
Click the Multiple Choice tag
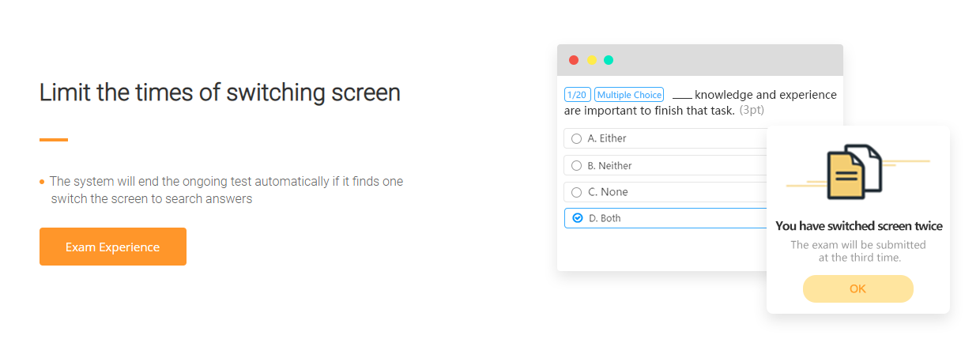[x=629, y=95]
